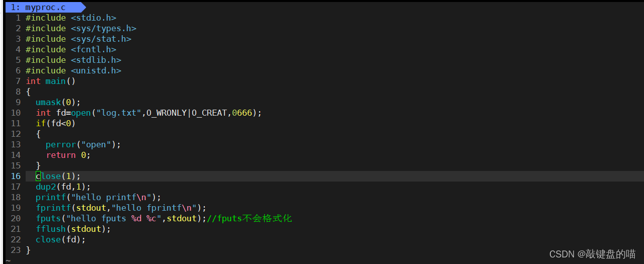Click the O_WRONLY|O_CREAT flags text
644x264 pixels.
point(187,113)
